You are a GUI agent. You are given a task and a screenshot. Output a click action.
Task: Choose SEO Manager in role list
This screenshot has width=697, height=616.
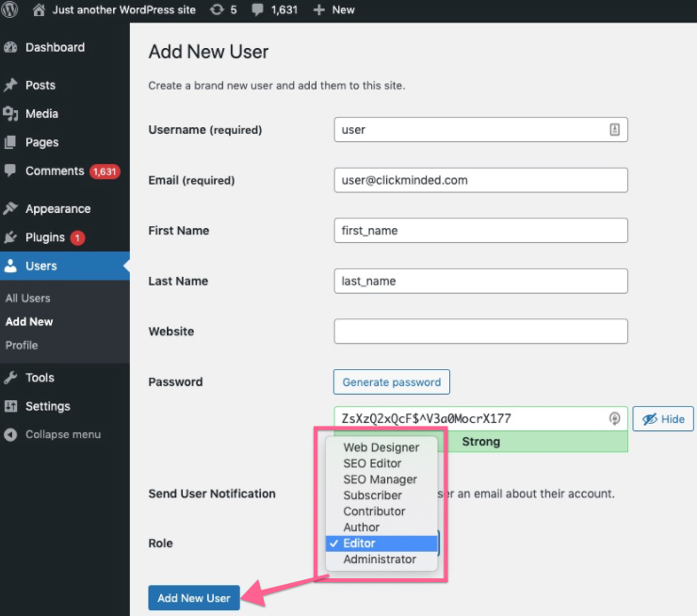[x=380, y=479]
